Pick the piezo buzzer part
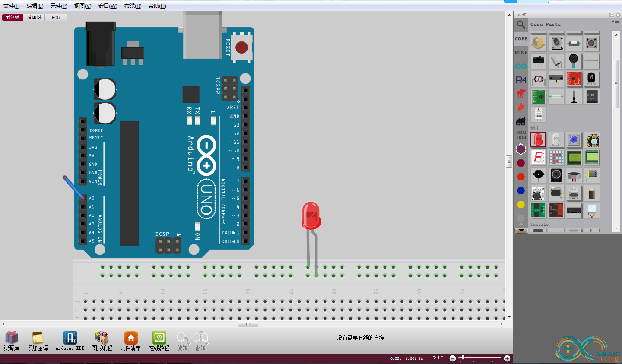This screenshot has height=364, width=622. pos(539,175)
